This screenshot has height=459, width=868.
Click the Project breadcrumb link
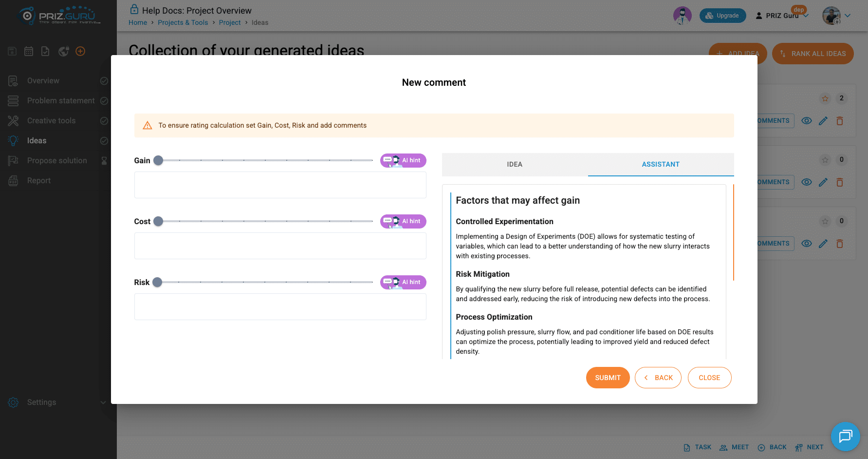230,22
